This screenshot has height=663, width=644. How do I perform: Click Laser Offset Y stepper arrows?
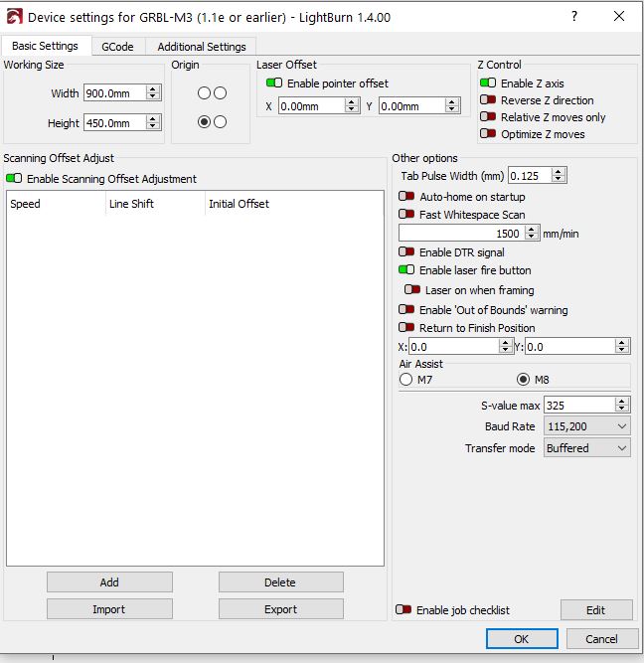pyautogui.click(x=452, y=105)
